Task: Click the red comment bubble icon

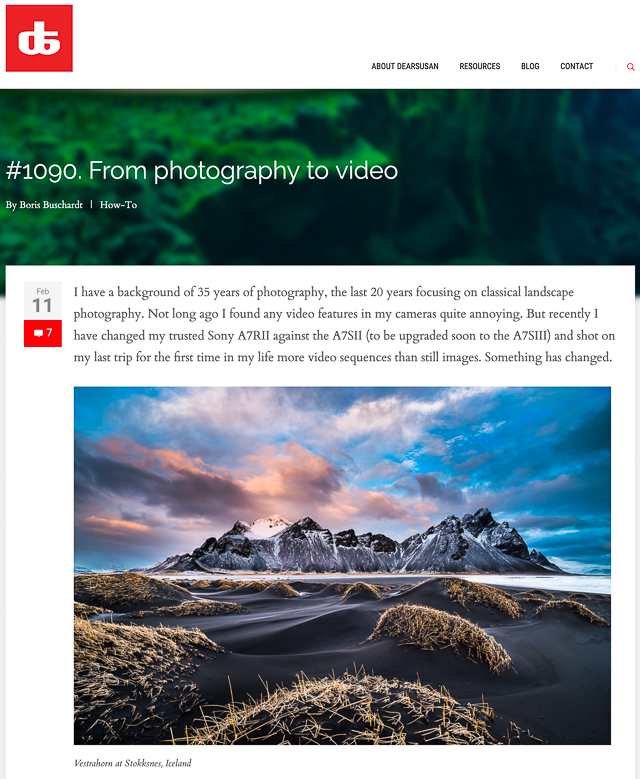Action: [38, 333]
